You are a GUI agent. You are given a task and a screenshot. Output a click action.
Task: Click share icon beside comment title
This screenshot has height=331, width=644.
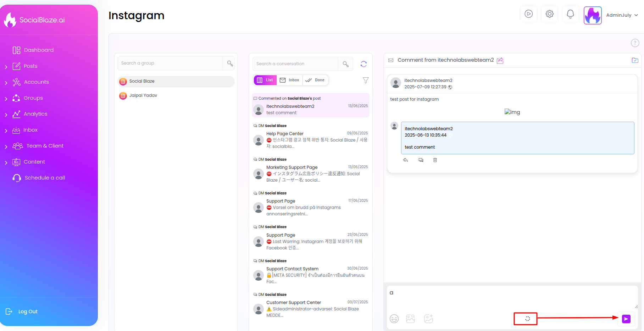(500, 60)
